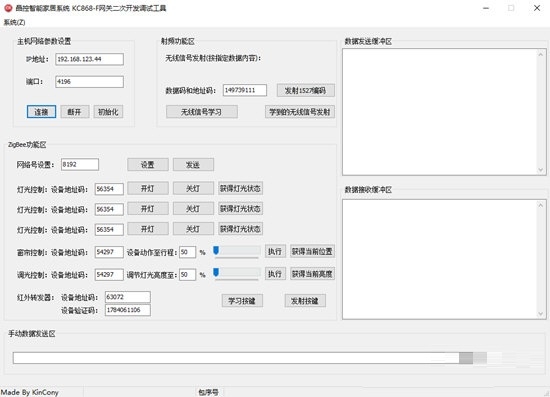This screenshot has height=397, width=550.
Task: Click the 窗帘控制 device address field
Action: (x=109, y=252)
